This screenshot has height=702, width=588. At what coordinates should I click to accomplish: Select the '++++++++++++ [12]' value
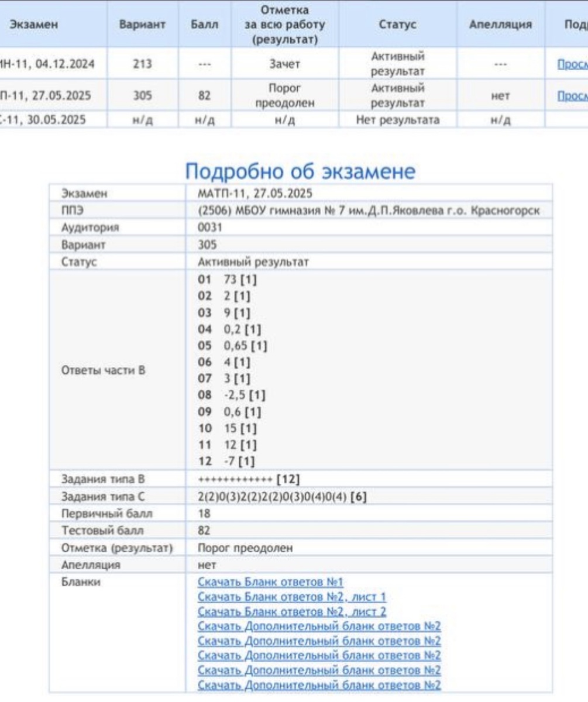click(x=250, y=480)
